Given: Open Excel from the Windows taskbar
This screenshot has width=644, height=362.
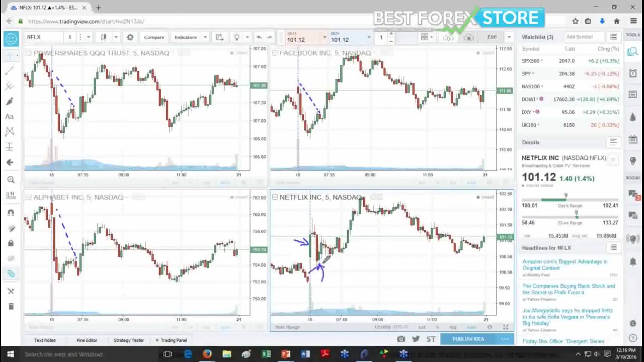Looking at the screenshot, I should (x=266, y=354).
